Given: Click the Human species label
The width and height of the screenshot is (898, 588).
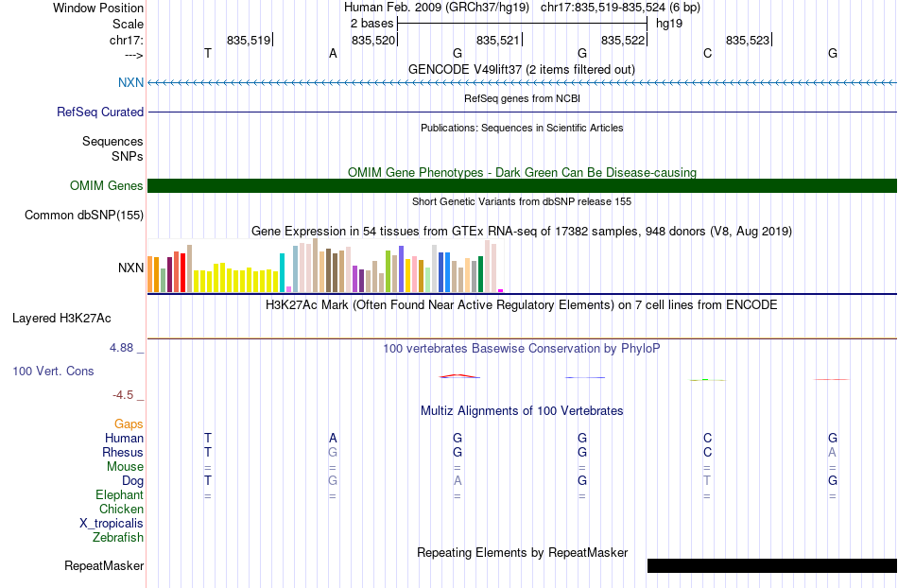Looking at the screenshot, I should point(124,438).
